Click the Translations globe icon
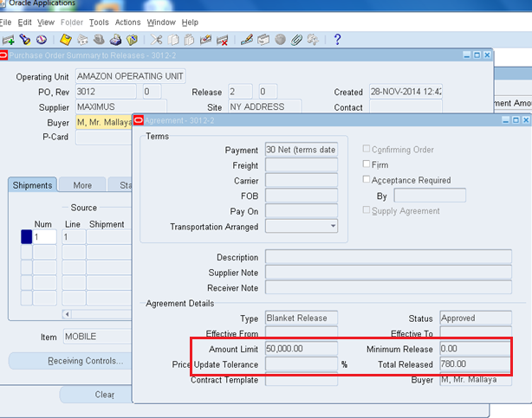Viewport: 532px width, 418px height. click(280, 40)
